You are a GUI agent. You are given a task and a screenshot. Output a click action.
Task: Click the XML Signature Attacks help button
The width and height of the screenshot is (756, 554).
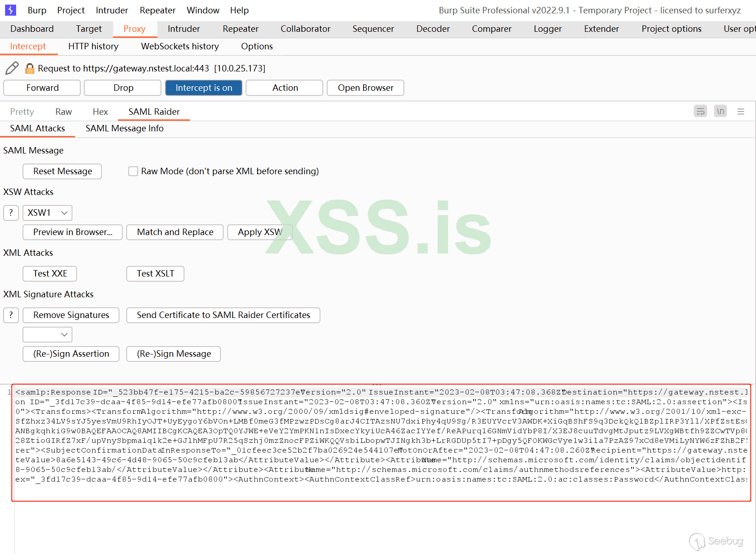coord(11,315)
